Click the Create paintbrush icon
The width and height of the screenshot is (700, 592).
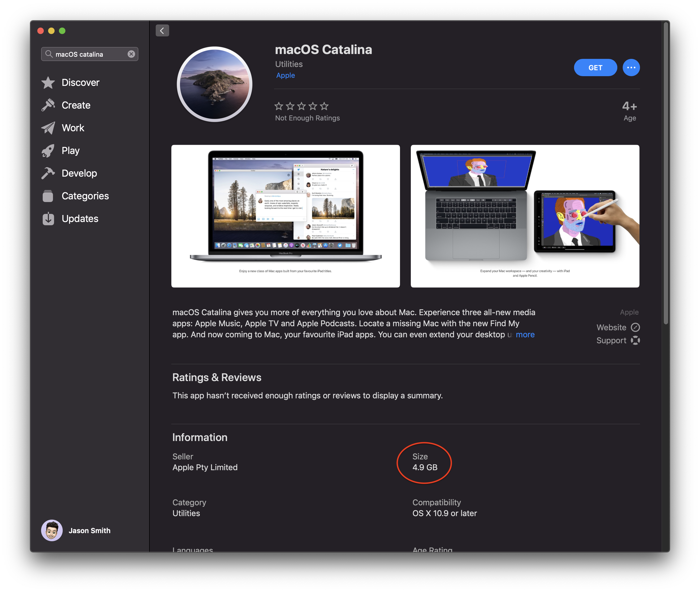(x=48, y=105)
